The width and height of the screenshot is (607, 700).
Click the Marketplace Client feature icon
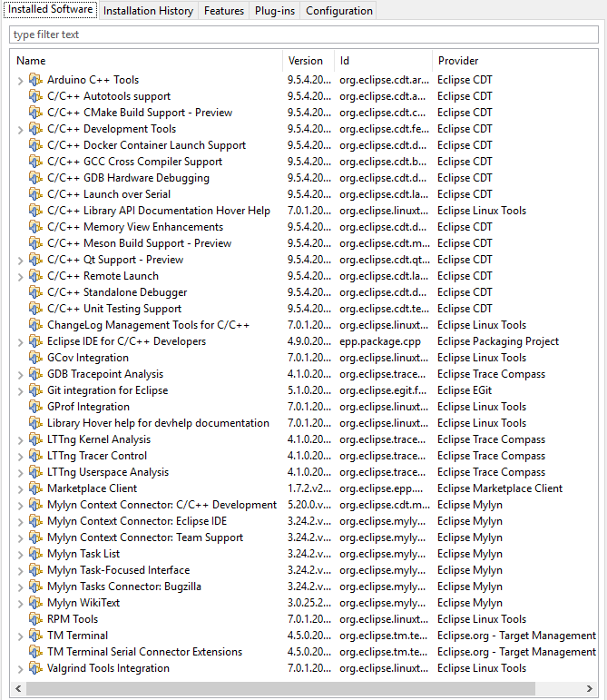[x=36, y=488]
